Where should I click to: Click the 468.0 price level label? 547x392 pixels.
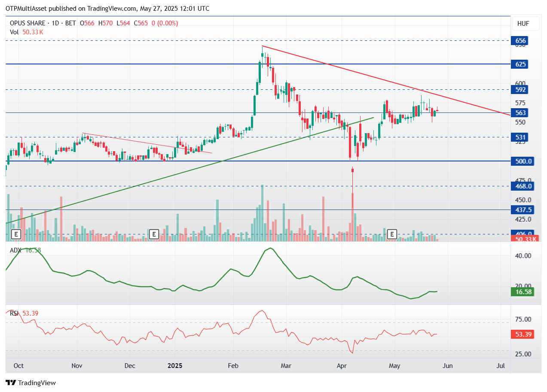pyautogui.click(x=523, y=186)
